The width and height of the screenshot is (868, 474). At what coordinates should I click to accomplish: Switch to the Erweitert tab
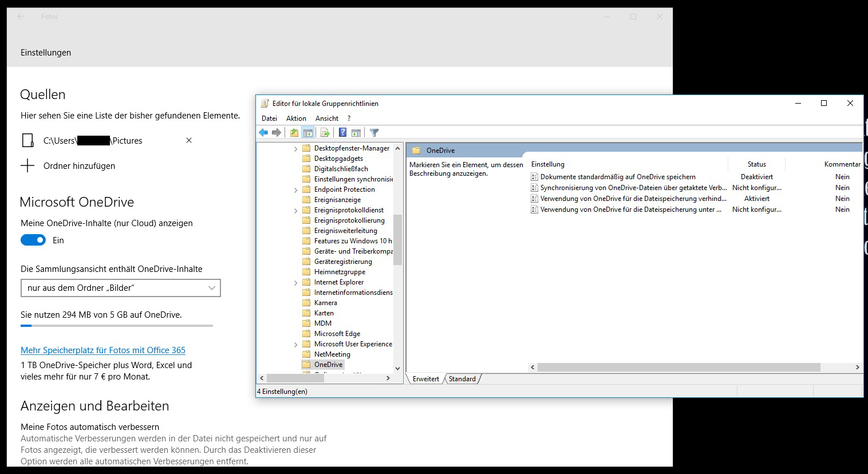426,379
